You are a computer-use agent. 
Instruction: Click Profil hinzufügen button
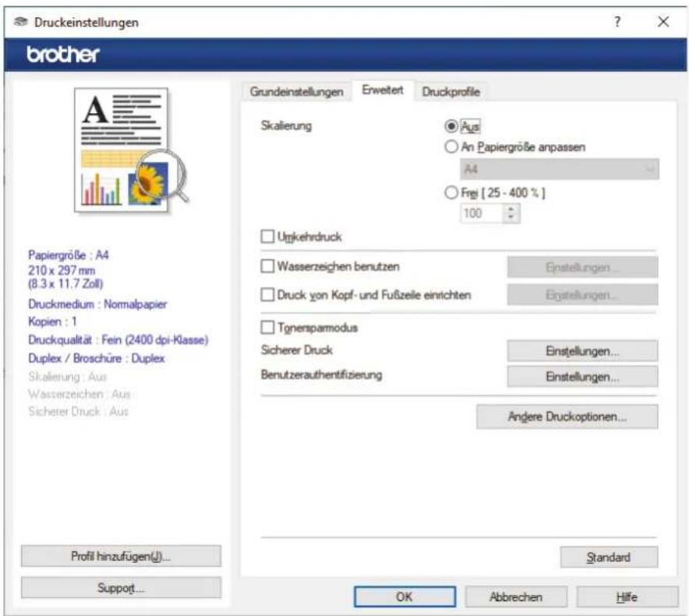(x=121, y=557)
